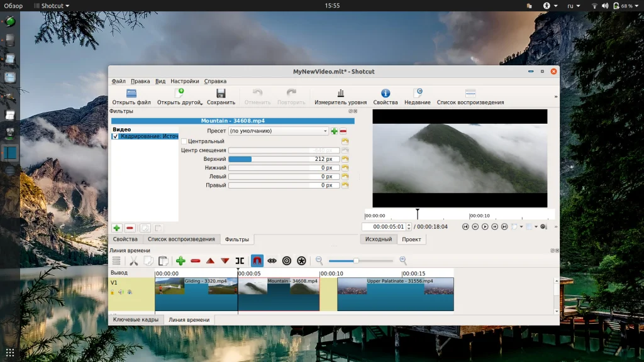Reset the Верхний crop value to default

[345, 160]
